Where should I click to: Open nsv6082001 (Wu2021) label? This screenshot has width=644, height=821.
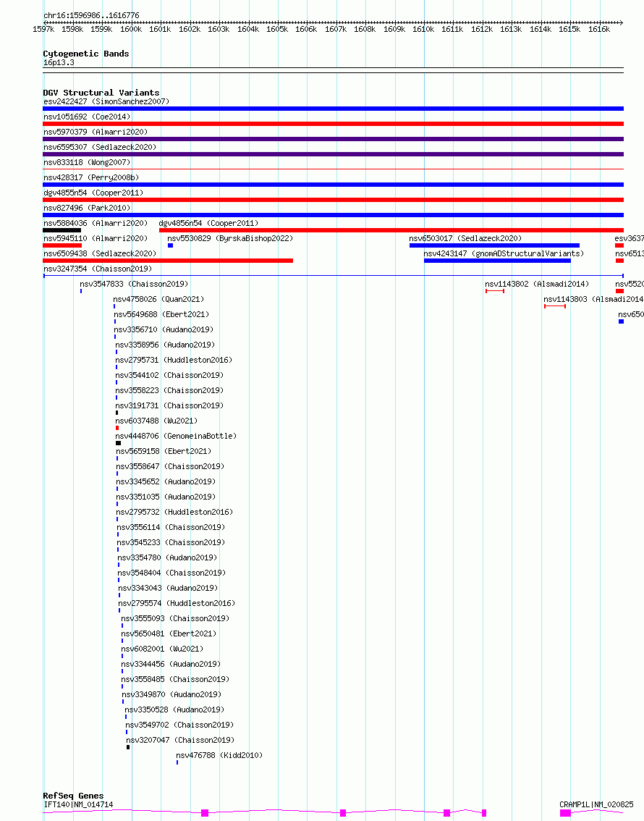(x=162, y=648)
